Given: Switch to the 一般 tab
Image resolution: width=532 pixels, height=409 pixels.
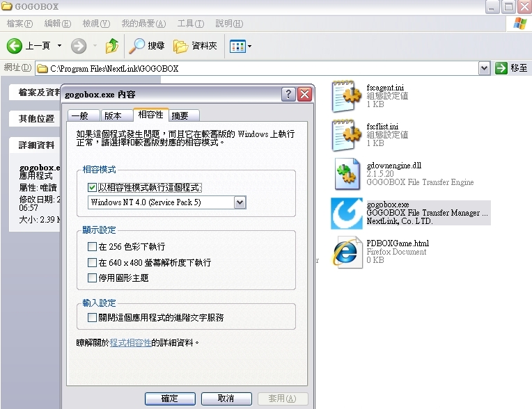Looking at the screenshot, I should pyautogui.click(x=84, y=115).
